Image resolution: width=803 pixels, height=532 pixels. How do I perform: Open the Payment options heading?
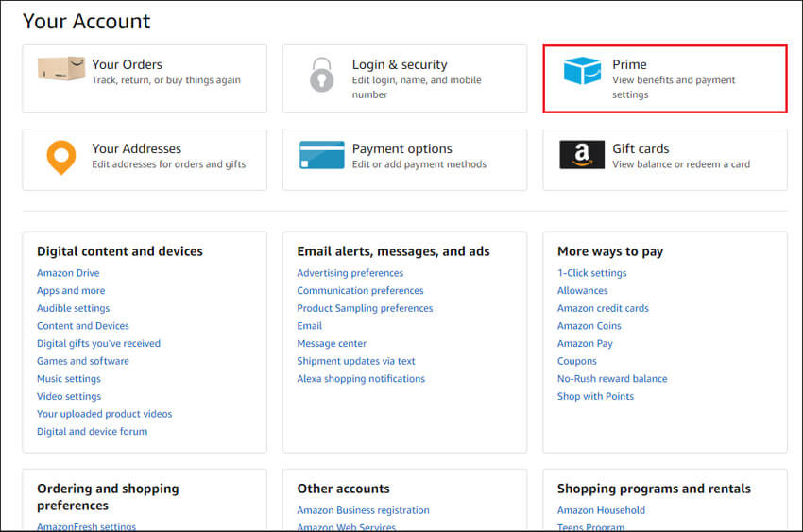pos(402,148)
